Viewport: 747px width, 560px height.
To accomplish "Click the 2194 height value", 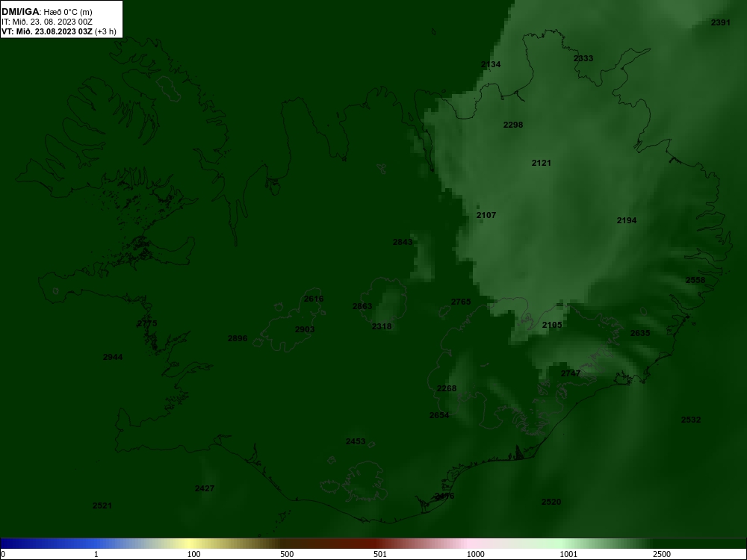I will (x=627, y=220).
